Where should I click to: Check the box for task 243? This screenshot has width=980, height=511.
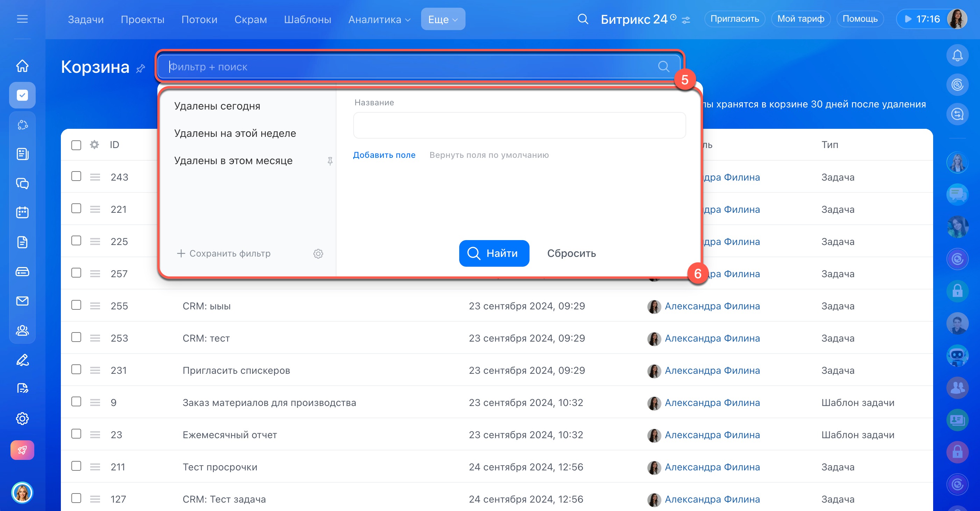click(76, 176)
